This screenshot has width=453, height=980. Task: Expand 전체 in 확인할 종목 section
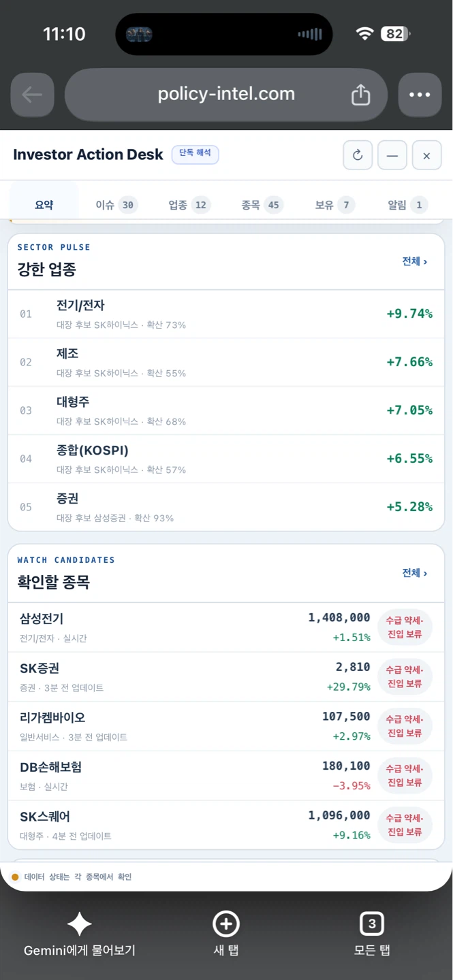pyautogui.click(x=415, y=573)
